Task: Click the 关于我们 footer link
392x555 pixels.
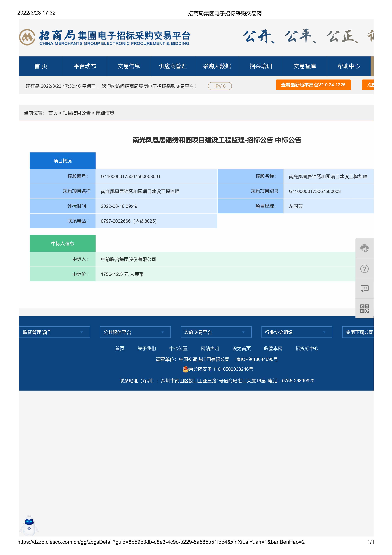Action: pos(146,348)
